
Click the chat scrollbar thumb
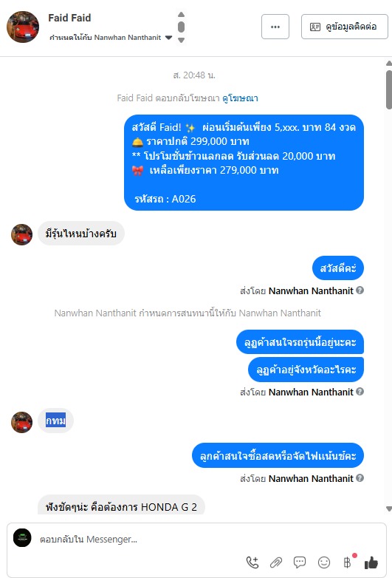pos(389,89)
